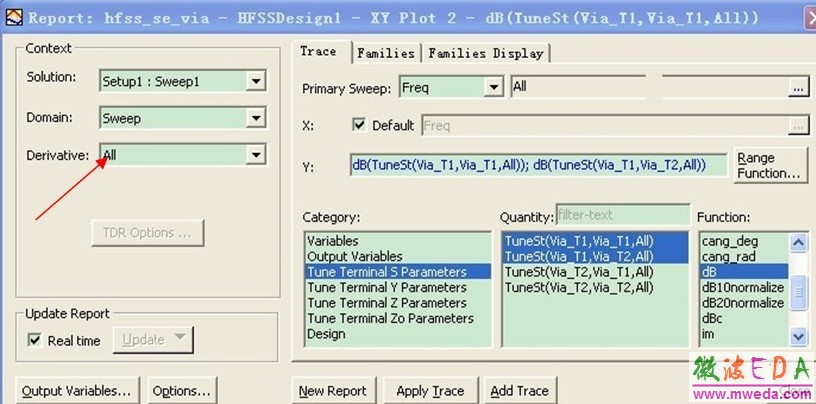This screenshot has height=404, width=816.
Task: Select Output Variables in Category list
Action: 398,257
